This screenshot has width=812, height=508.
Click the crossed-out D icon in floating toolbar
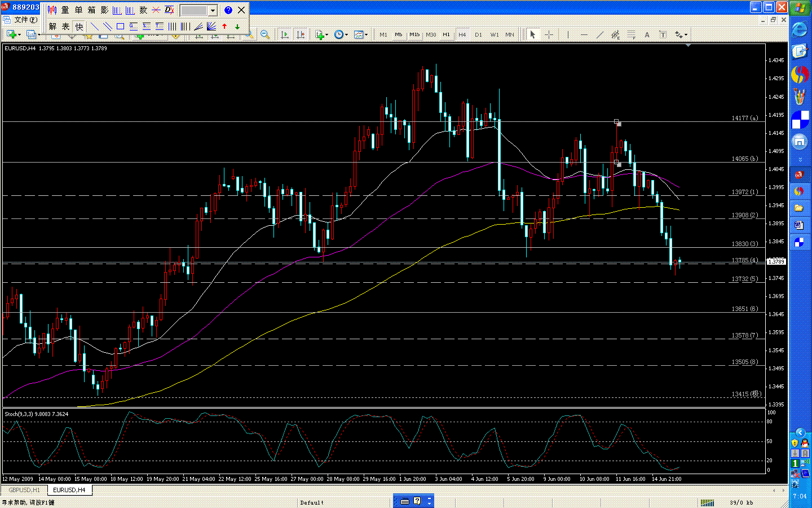click(169, 10)
